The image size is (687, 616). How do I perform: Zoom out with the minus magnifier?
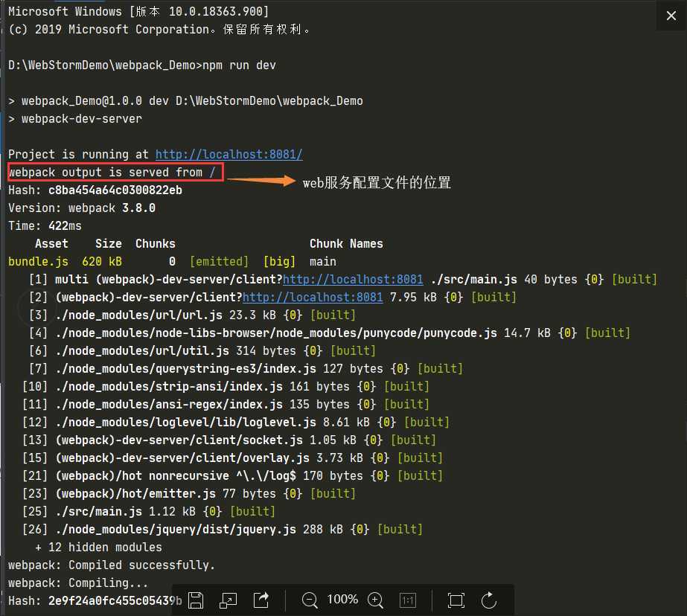coord(310,600)
